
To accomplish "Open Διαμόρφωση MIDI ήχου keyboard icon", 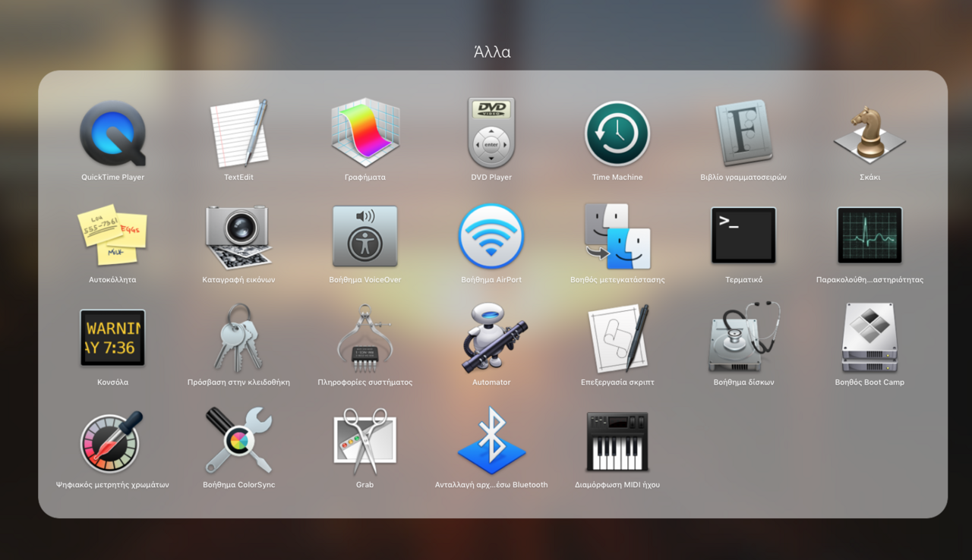I will coord(617,442).
